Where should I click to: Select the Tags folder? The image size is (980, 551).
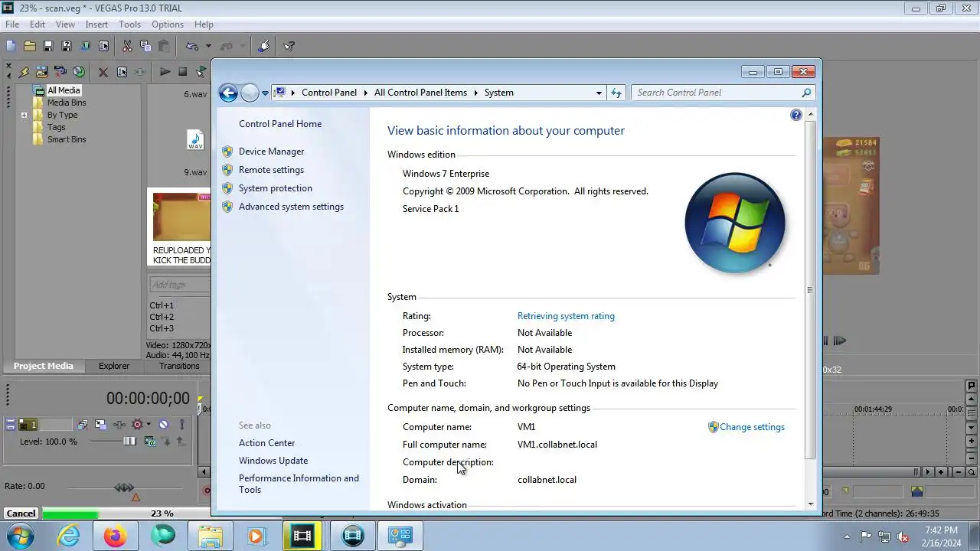click(57, 127)
